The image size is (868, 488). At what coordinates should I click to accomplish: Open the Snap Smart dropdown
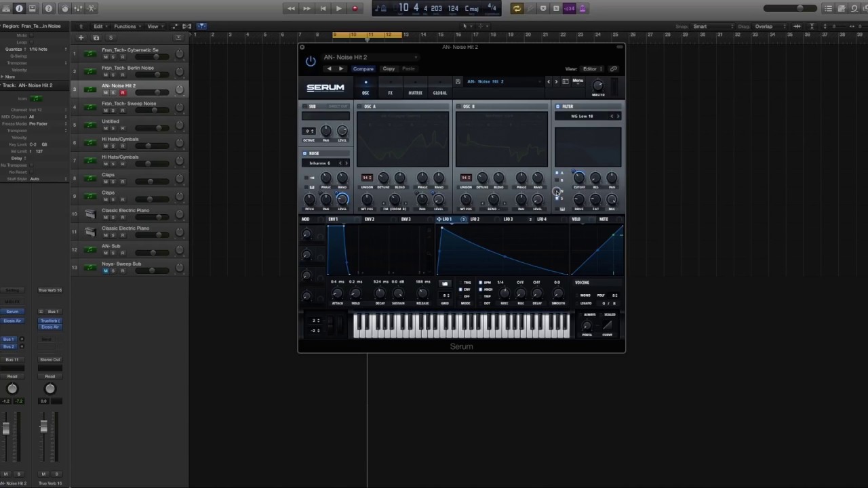(712, 26)
